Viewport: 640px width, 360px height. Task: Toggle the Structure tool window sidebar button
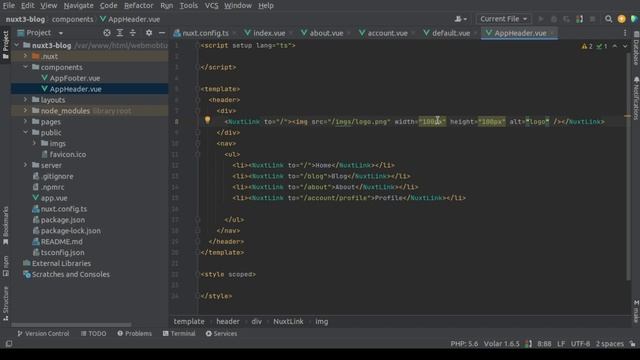(x=5, y=303)
